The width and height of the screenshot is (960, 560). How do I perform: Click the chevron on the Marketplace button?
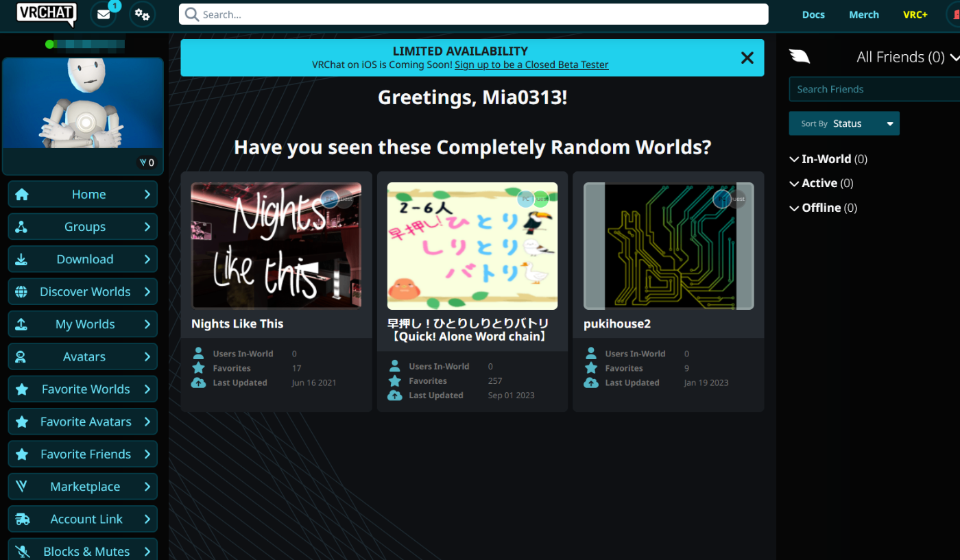point(147,487)
